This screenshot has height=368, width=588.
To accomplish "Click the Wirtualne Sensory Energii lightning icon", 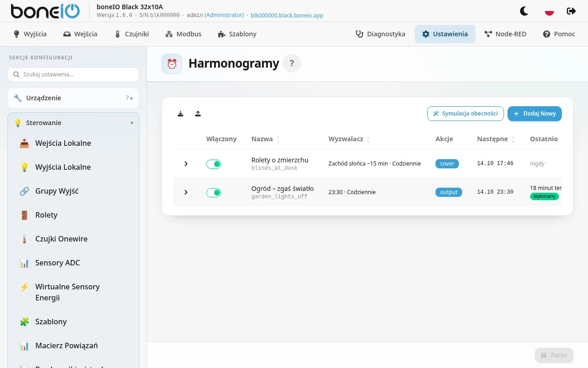I will click(x=24, y=287).
